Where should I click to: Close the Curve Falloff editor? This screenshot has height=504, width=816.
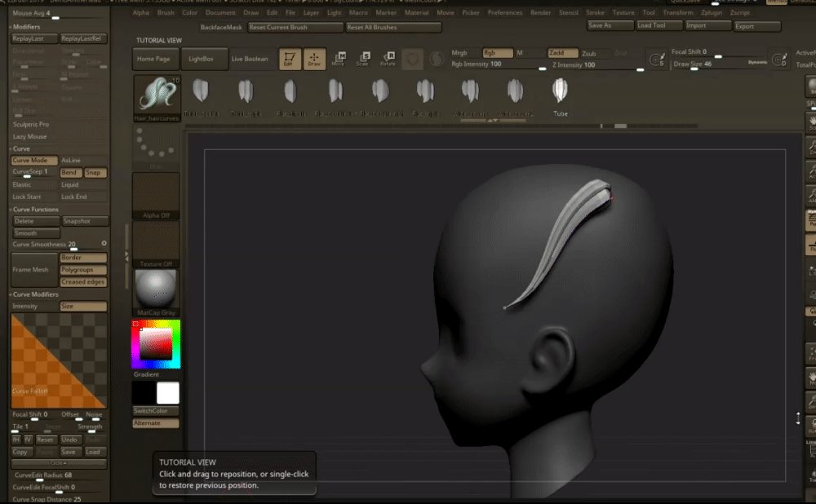(x=58, y=463)
